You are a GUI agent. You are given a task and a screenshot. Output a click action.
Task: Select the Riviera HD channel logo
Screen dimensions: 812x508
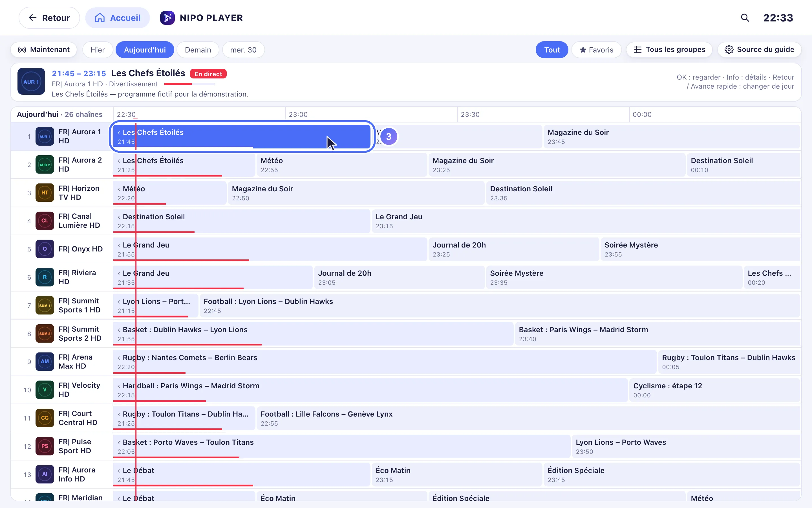coord(45,277)
